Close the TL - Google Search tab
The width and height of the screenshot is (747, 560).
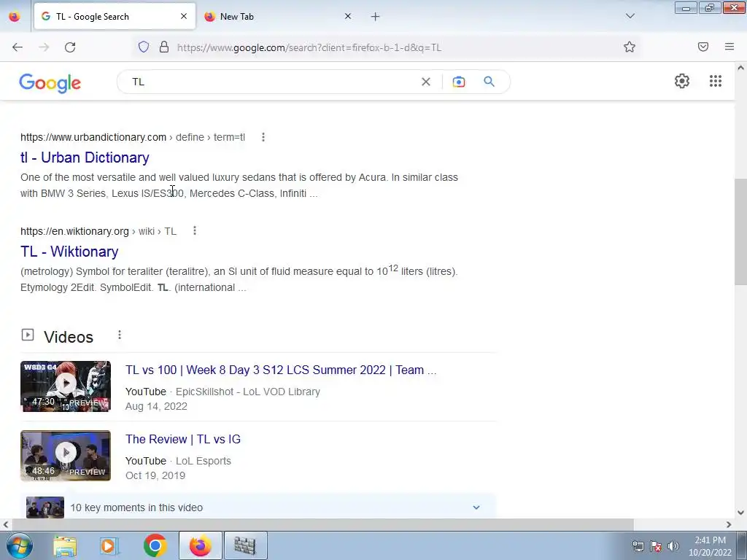(x=184, y=16)
